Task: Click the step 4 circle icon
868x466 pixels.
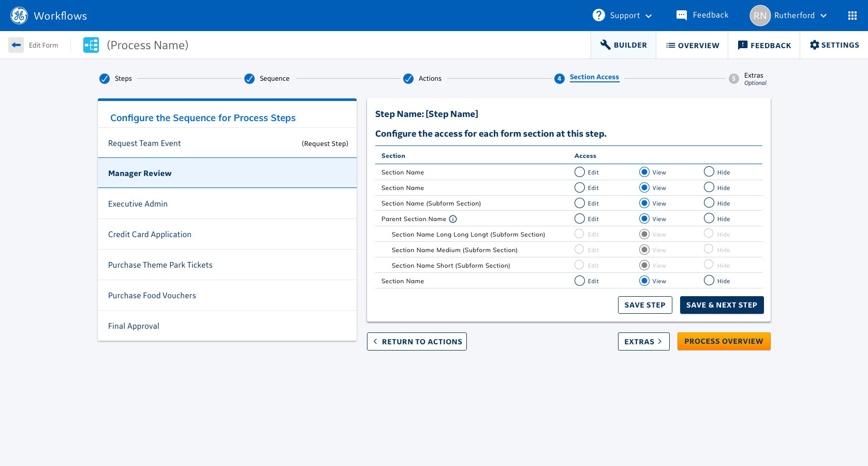Action: [559, 79]
